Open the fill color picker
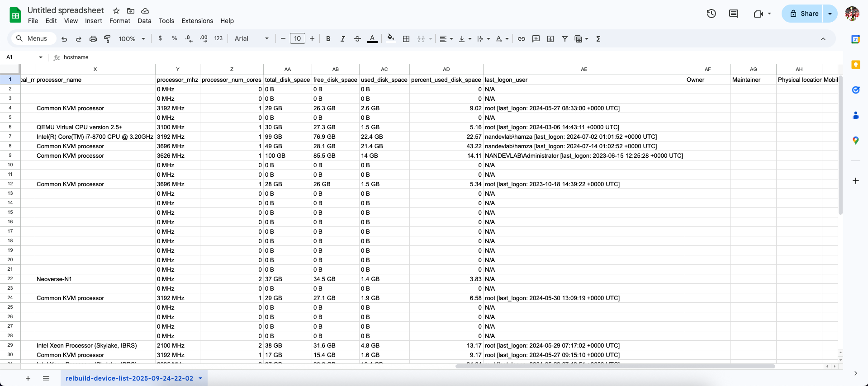868x386 pixels. [391, 39]
